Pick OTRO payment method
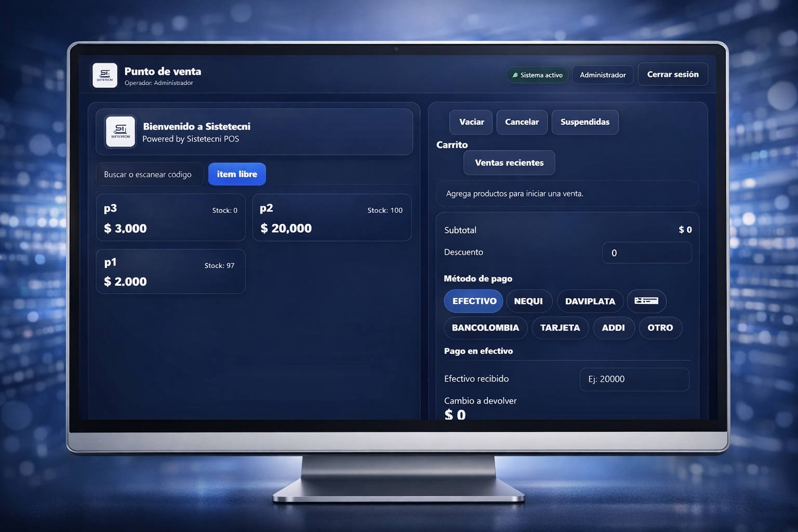The height and width of the screenshot is (532, 798). point(660,328)
